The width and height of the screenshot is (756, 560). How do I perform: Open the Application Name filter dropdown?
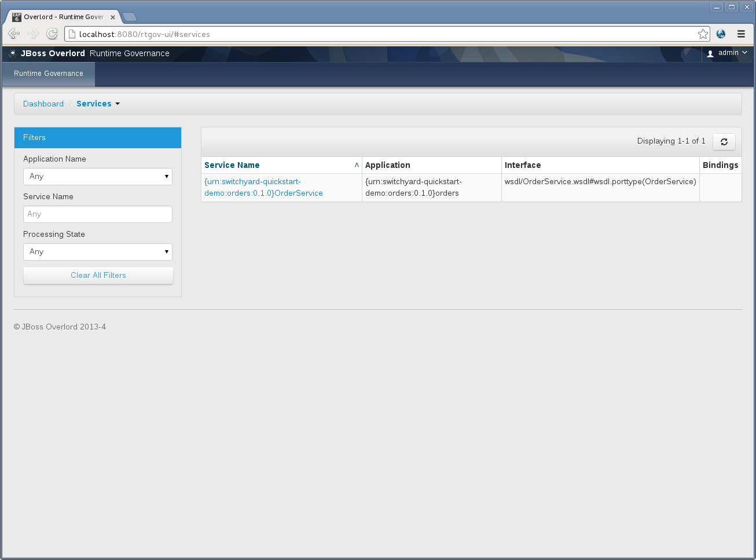click(97, 176)
